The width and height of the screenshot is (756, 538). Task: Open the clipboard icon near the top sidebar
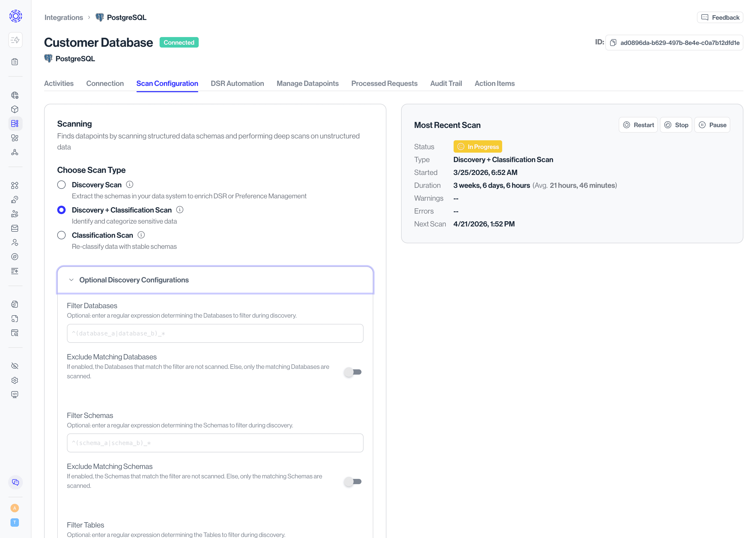pyautogui.click(x=15, y=62)
